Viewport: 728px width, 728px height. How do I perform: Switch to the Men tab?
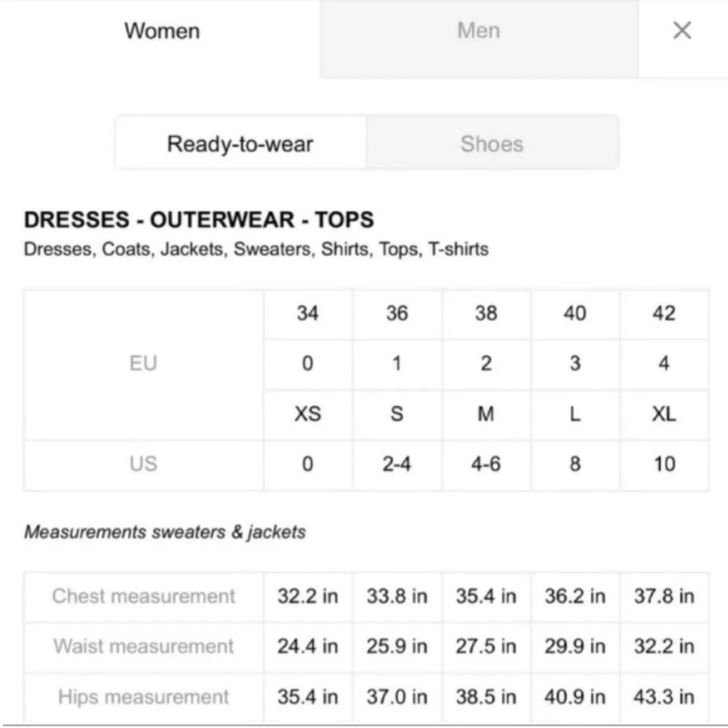(x=478, y=31)
